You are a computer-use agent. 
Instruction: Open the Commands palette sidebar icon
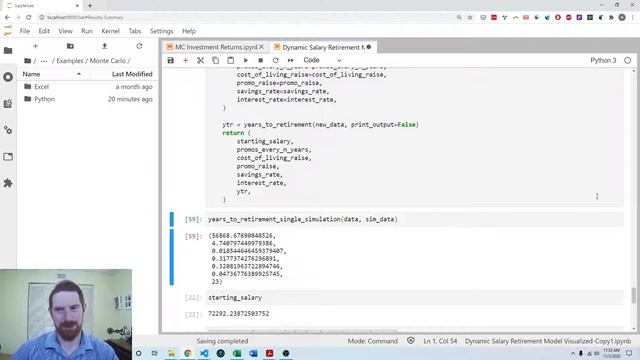click(x=8, y=104)
